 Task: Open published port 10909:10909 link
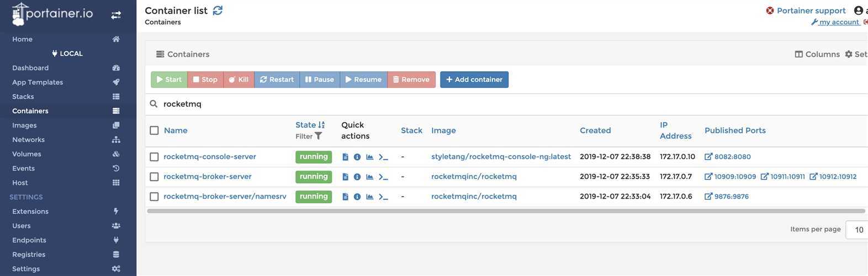pos(731,177)
